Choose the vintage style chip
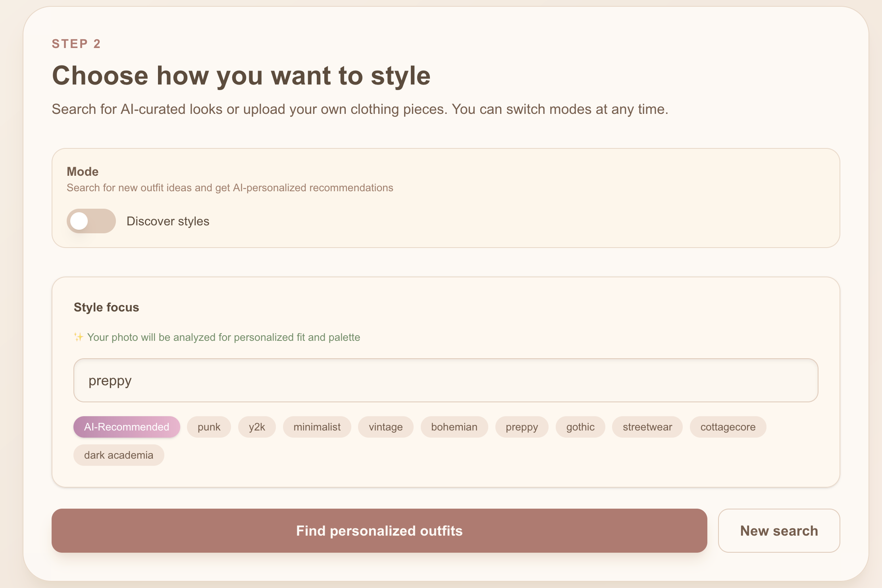This screenshot has width=882, height=588. pyautogui.click(x=385, y=427)
